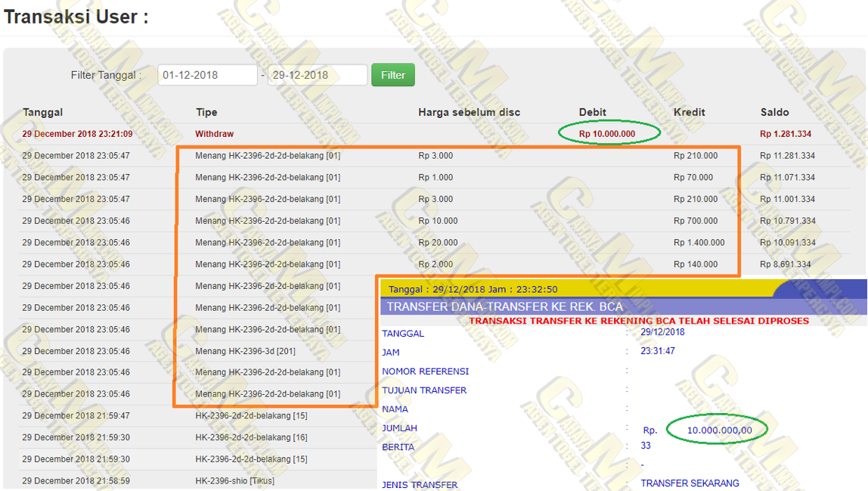Click the Debit column header
This screenshot has width=868, height=491.
(x=593, y=112)
